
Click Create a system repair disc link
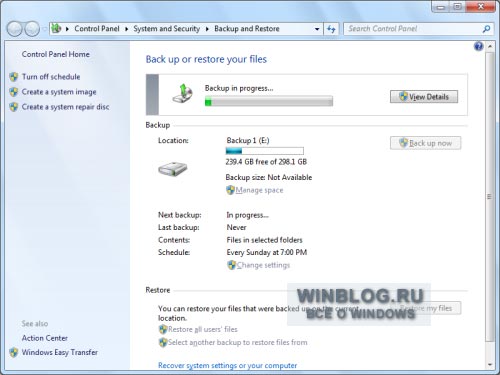point(65,107)
